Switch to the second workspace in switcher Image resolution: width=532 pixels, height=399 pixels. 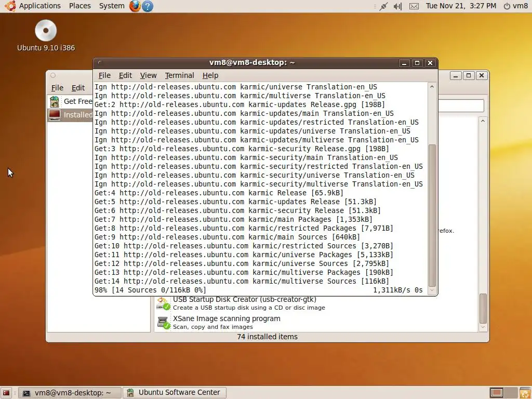[511, 393]
